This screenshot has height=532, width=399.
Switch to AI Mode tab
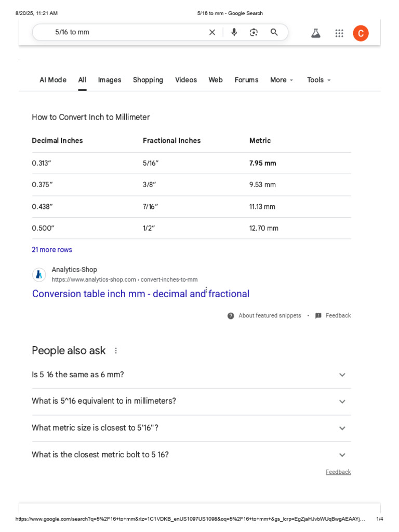click(x=53, y=80)
